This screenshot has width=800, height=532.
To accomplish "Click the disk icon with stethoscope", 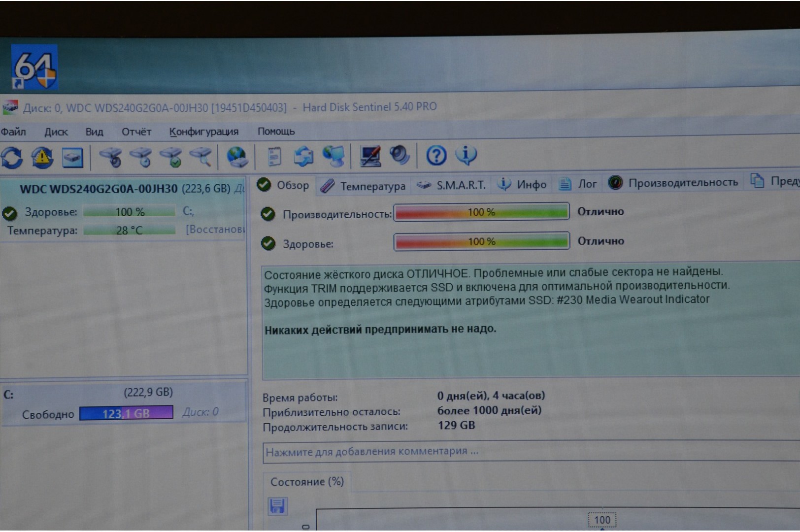I will (111, 158).
